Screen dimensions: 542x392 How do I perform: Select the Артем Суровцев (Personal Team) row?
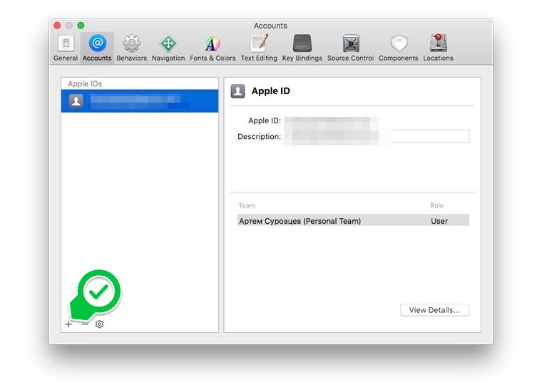[x=353, y=221]
